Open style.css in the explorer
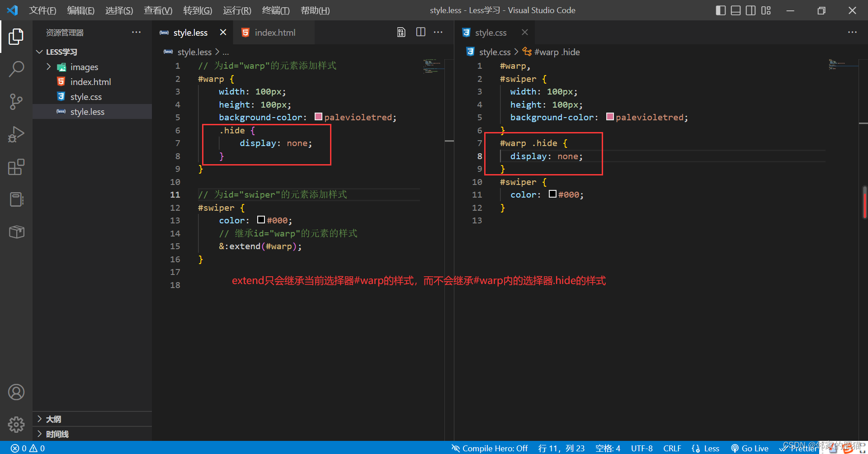The image size is (868, 454). (92, 97)
